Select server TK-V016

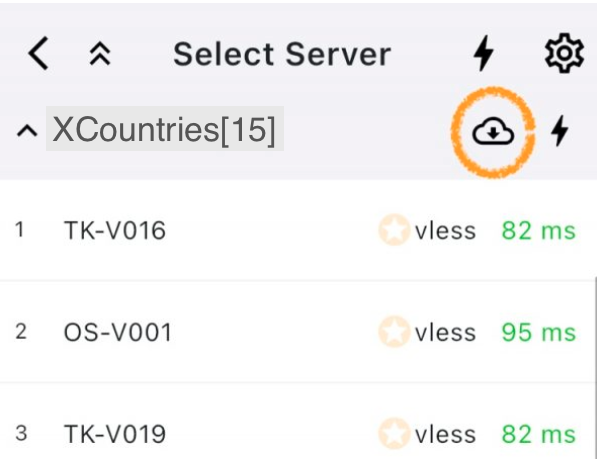tap(298, 230)
